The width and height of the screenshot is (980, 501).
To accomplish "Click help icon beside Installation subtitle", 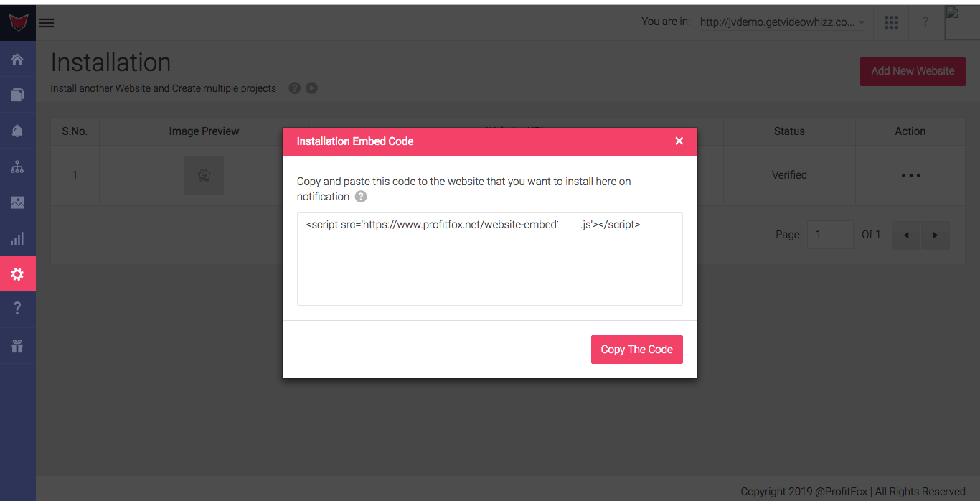I will click(294, 88).
